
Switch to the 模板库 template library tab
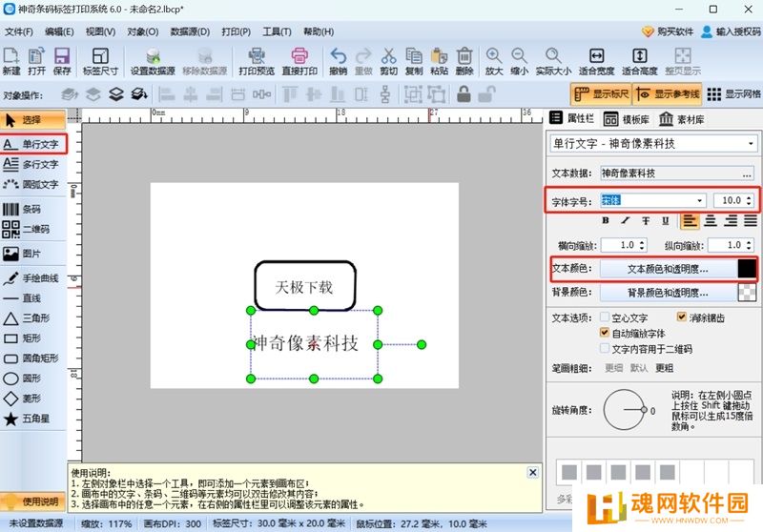(627, 119)
